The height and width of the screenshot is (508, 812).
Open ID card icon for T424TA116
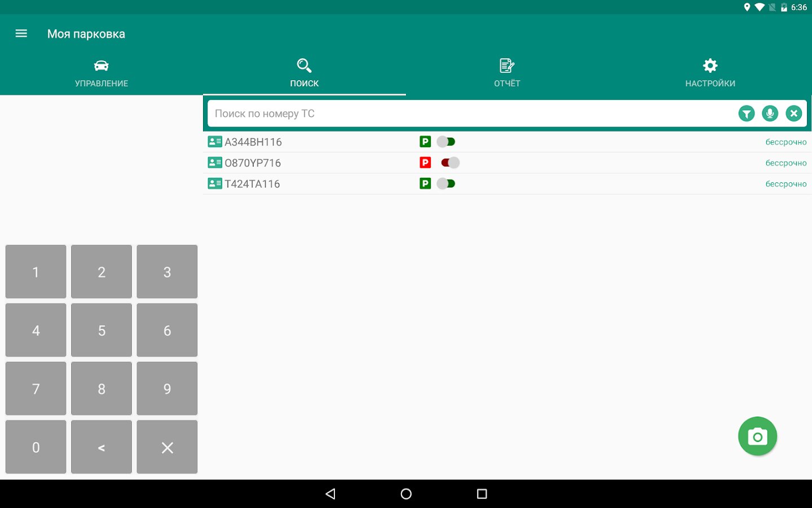pos(215,183)
